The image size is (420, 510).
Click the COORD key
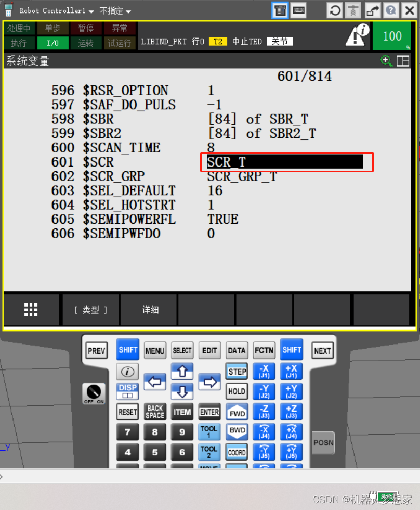coord(237,452)
